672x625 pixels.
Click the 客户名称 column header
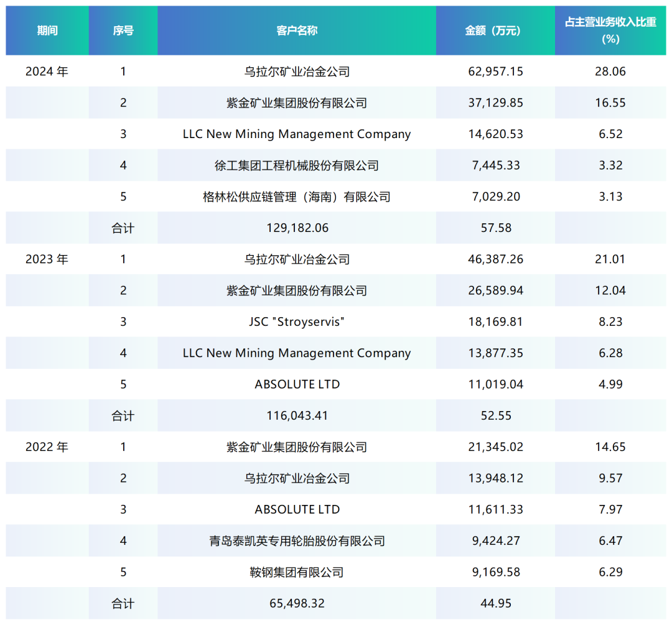tap(297, 30)
